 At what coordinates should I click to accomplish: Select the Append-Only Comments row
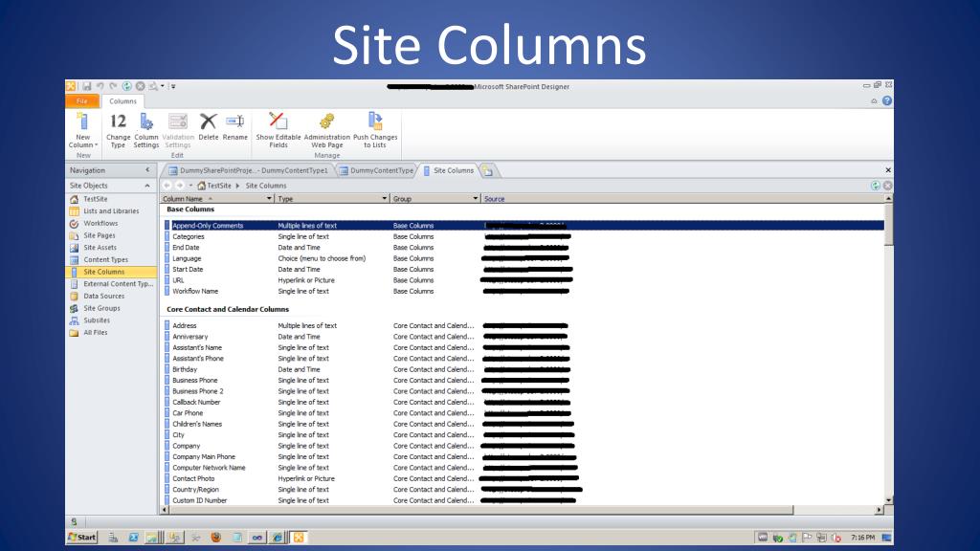point(523,226)
